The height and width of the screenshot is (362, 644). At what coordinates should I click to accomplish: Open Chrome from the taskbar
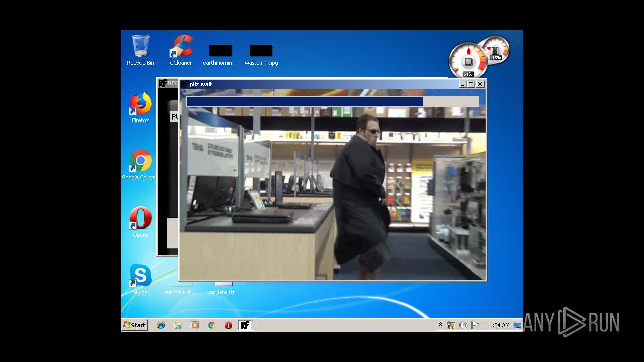click(212, 325)
